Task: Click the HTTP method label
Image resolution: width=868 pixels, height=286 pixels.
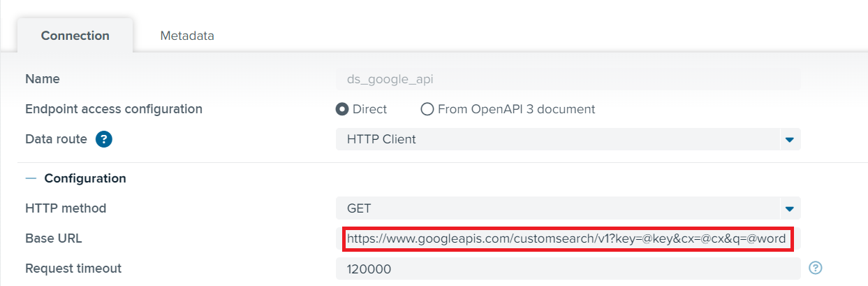Action: pos(66,208)
